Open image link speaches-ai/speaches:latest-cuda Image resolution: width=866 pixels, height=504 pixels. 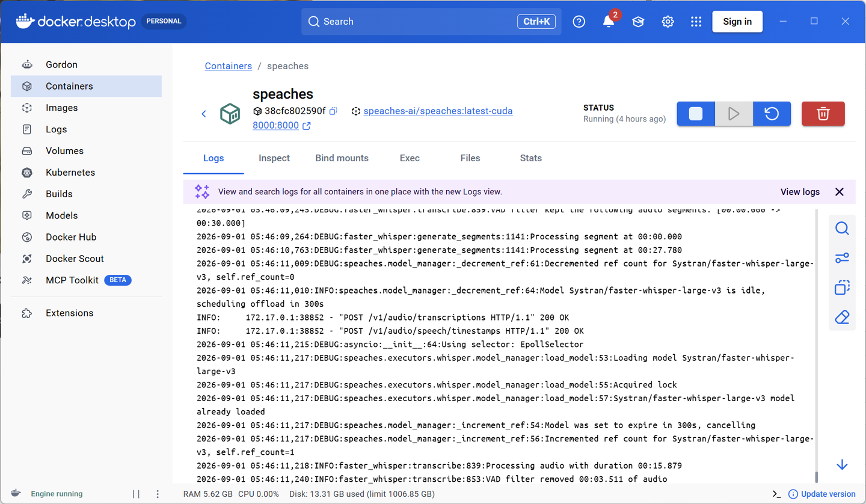click(x=438, y=111)
